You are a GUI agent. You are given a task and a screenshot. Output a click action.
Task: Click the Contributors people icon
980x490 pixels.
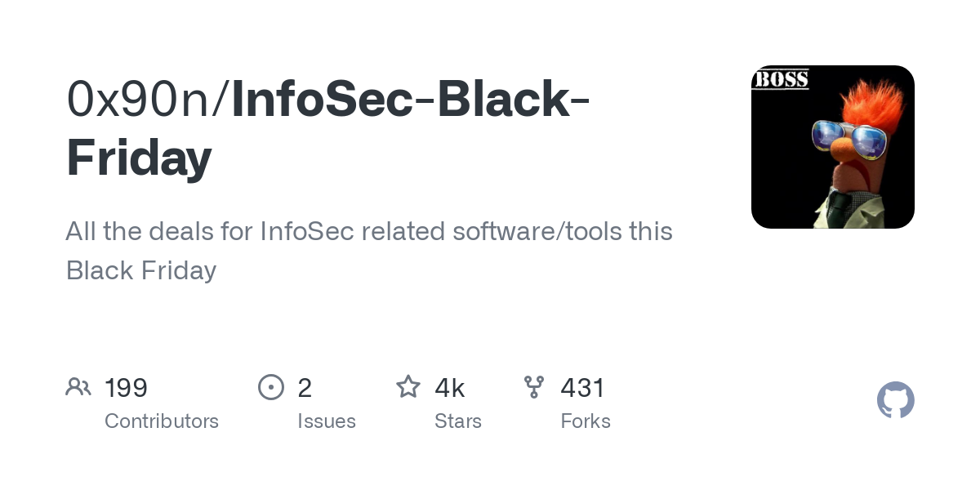[78, 387]
